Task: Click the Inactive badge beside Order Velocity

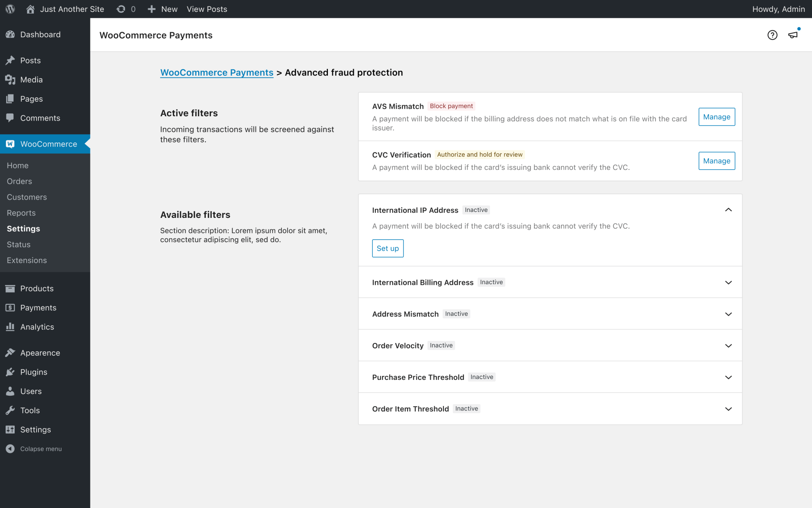Action: coord(441,345)
